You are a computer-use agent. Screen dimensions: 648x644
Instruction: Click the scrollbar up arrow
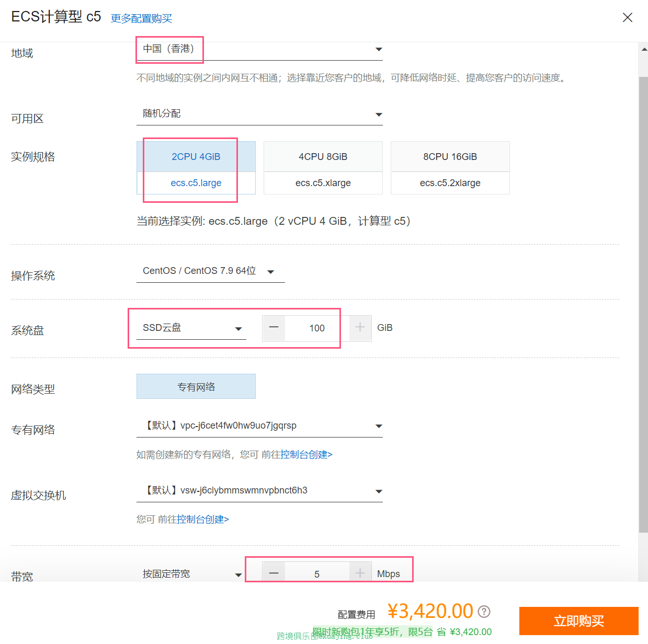click(x=644, y=49)
